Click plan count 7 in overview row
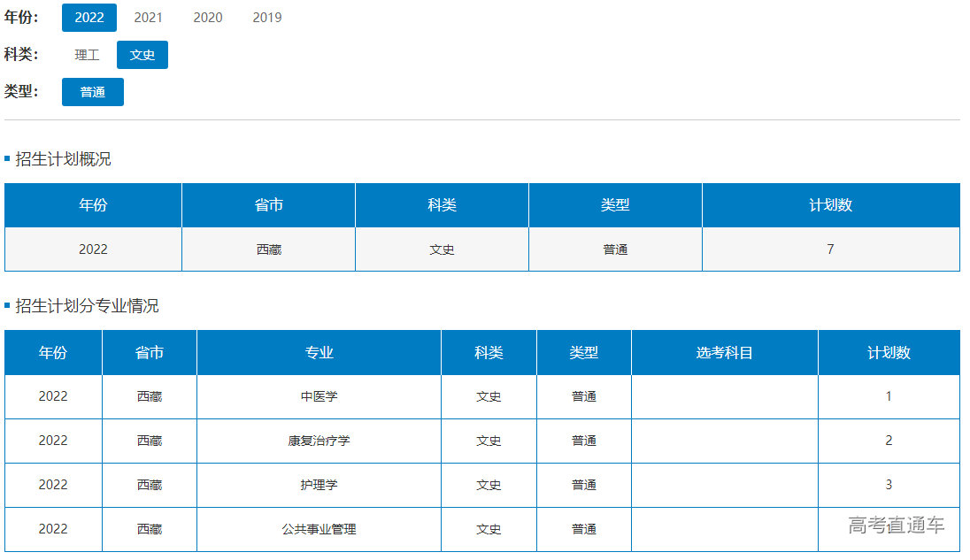 pos(830,249)
